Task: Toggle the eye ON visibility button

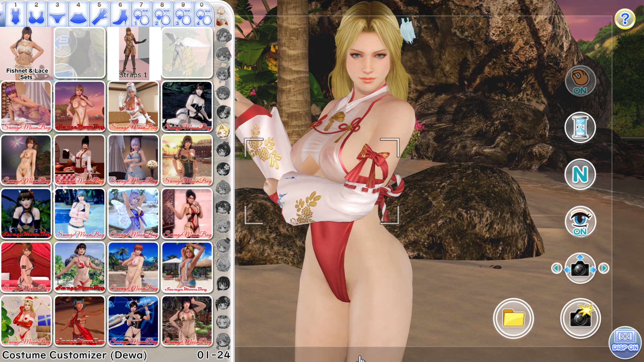Action: [580, 221]
